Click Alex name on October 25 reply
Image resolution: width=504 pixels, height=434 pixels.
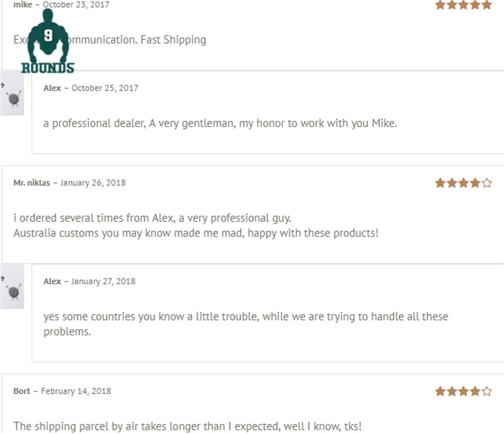(x=52, y=88)
